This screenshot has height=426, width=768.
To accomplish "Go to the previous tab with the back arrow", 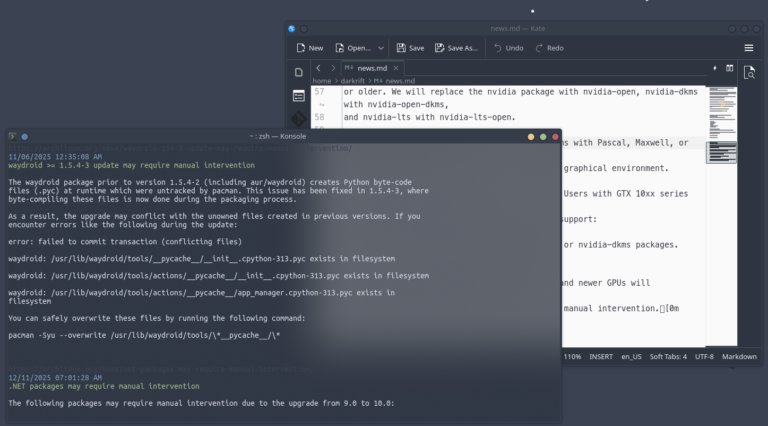I will 318,68.
